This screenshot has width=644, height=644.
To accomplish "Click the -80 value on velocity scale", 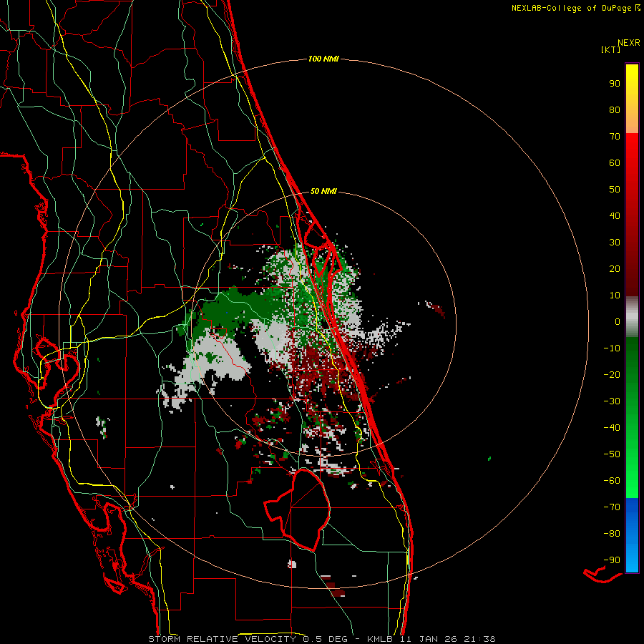I will coord(612,534).
